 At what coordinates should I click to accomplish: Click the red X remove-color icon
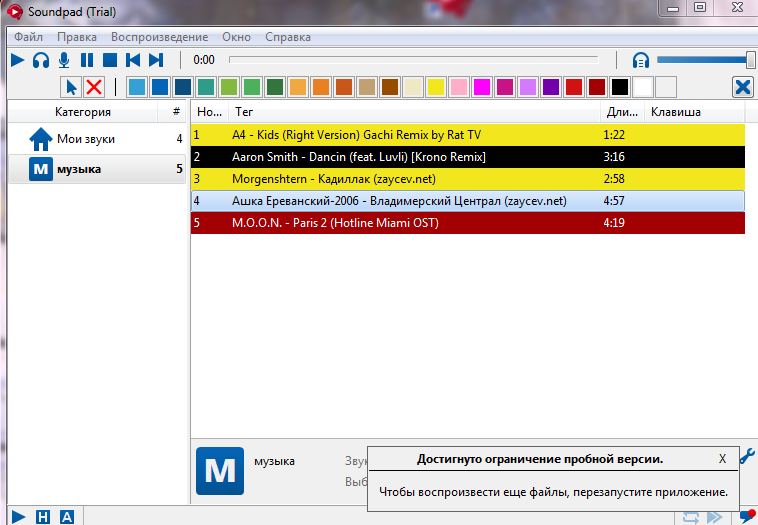coord(94,87)
